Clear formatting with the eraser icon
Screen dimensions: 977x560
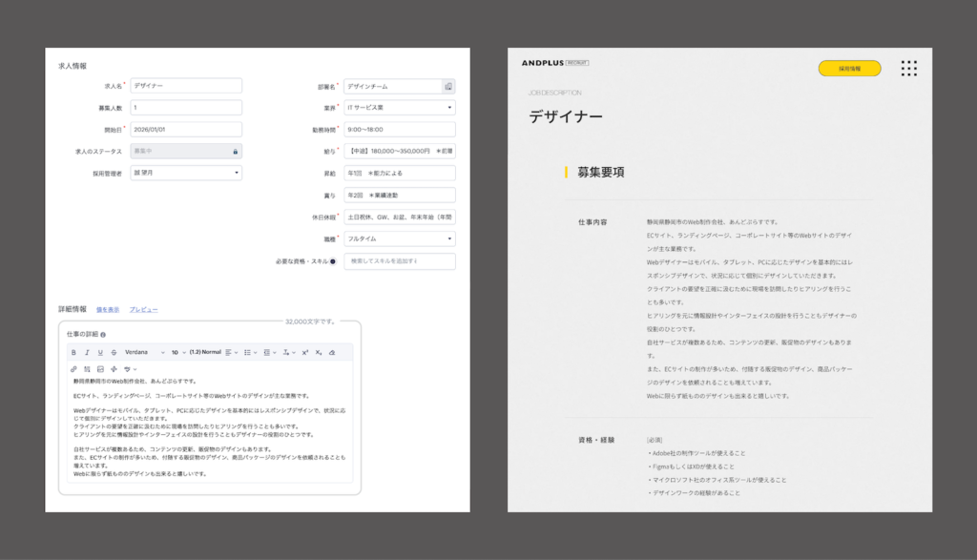click(332, 351)
